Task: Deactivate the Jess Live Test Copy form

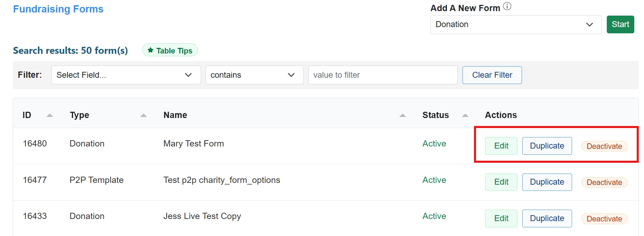Action: tap(604, 219)
